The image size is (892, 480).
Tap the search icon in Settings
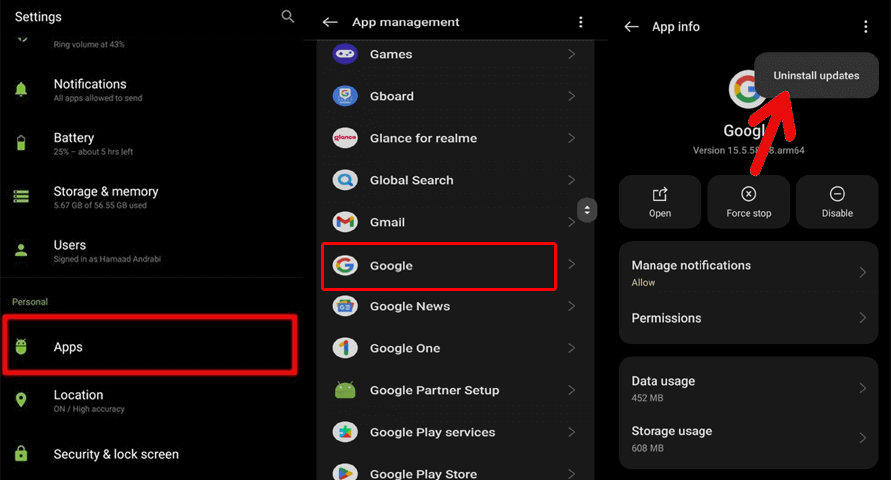coord(288,16)
